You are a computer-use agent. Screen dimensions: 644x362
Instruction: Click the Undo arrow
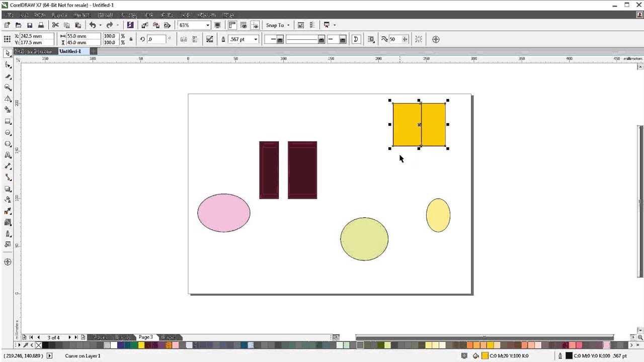[93, 25]
